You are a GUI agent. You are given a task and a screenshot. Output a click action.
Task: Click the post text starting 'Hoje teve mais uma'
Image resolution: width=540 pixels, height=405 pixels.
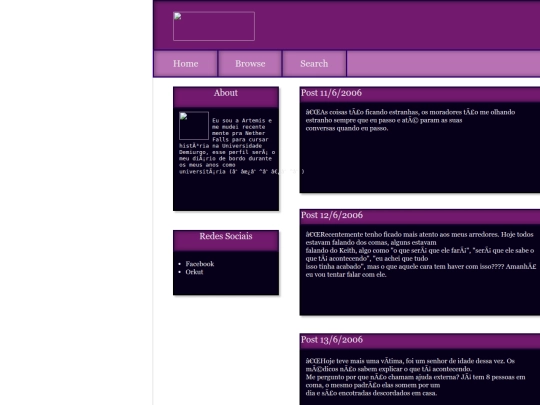415,377
